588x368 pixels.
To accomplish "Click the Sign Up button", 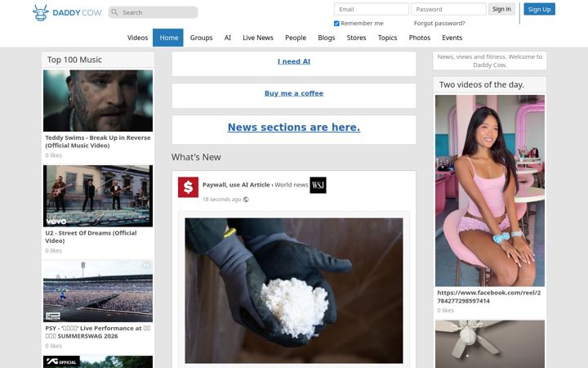I will (539, 9).
